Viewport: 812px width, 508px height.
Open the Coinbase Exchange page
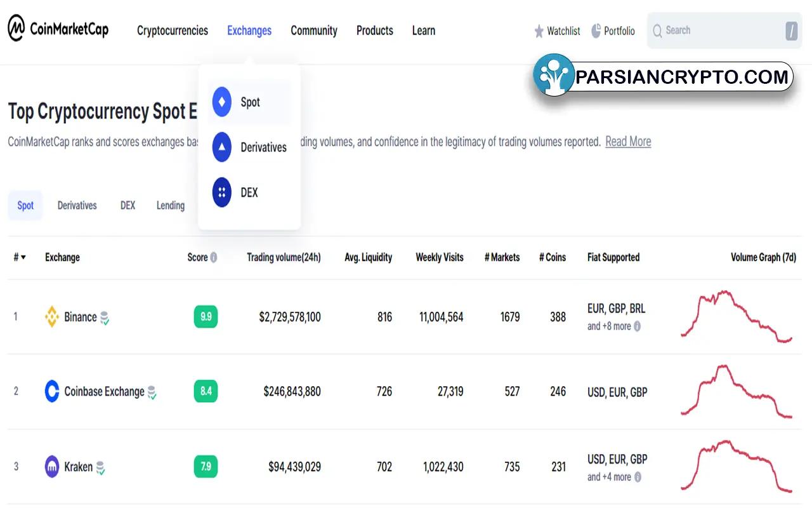(104, 392)
